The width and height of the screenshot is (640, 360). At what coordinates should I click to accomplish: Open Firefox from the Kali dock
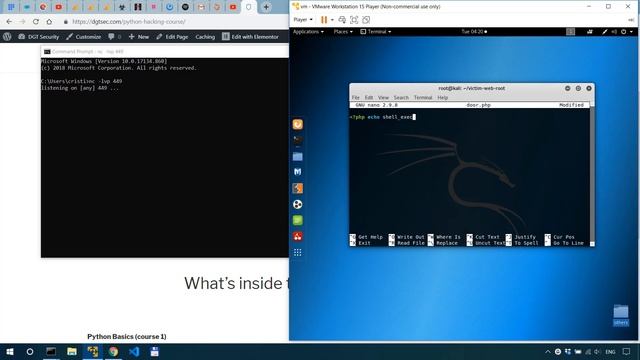click(298, 124)
